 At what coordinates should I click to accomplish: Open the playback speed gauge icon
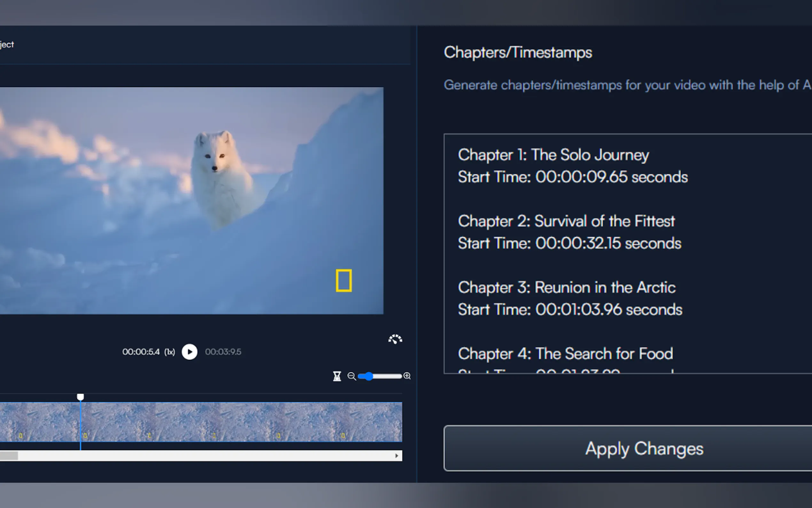(395, 339)
